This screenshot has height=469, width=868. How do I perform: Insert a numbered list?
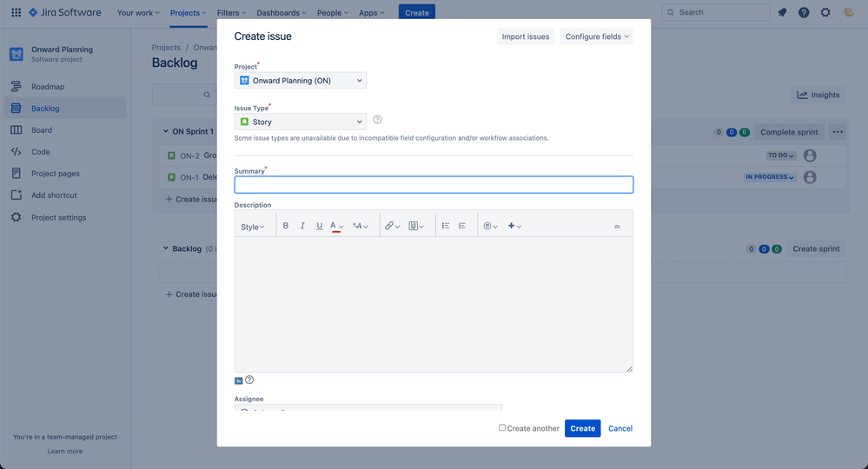coord(462,226)
